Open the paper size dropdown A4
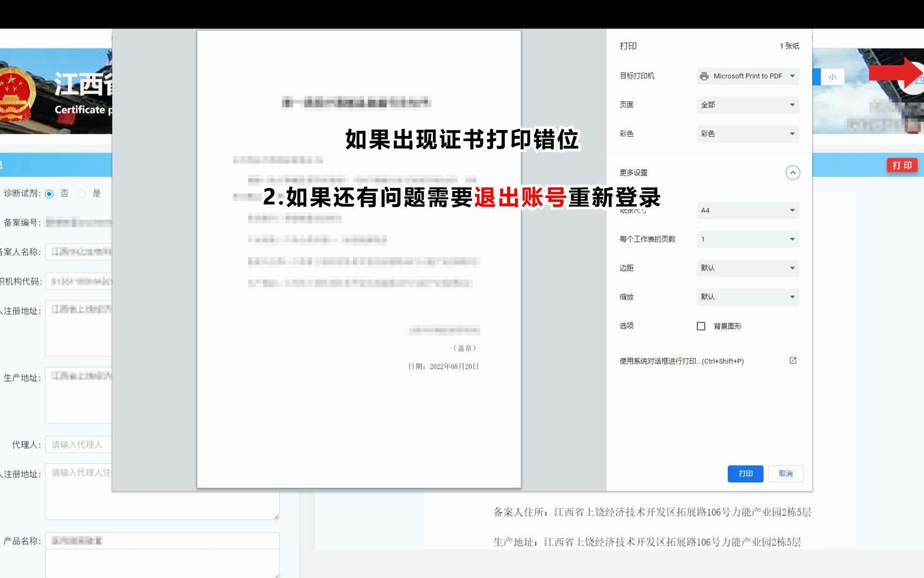This screenshot has width=924, height=578. (x=748, y=210)
